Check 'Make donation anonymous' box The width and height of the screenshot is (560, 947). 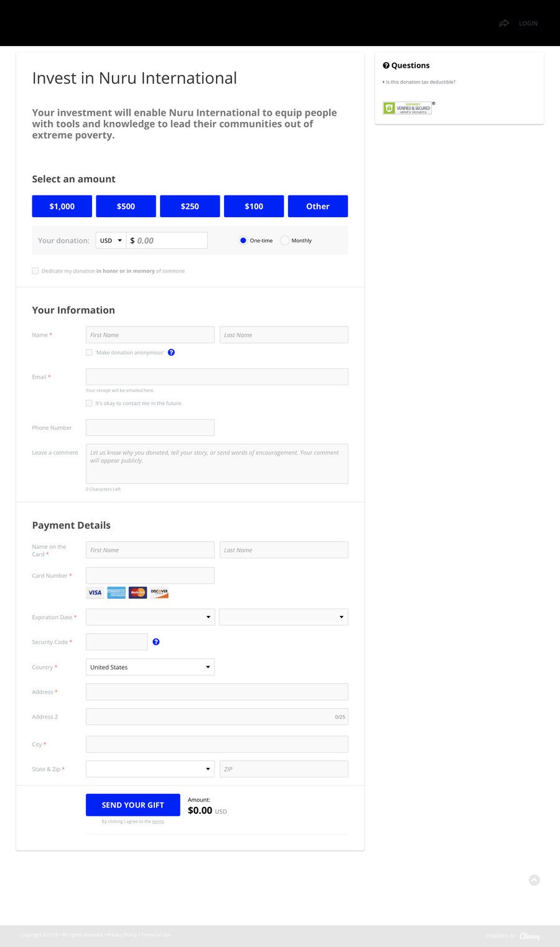pos(89,352)
